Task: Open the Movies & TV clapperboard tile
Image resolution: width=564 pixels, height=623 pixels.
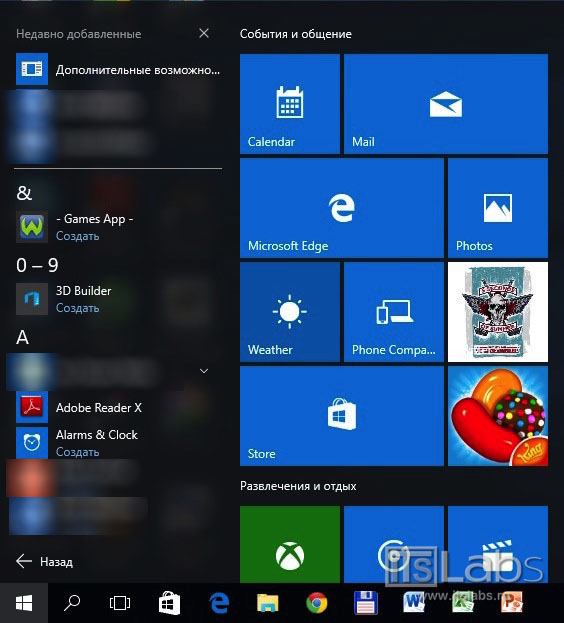Action: point(498,544)
